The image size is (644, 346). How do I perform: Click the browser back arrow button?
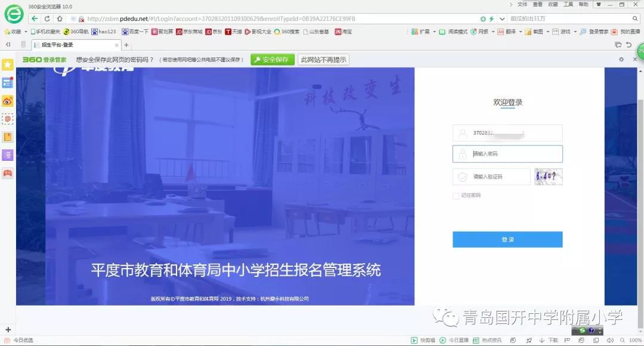(x=35, y=18)
